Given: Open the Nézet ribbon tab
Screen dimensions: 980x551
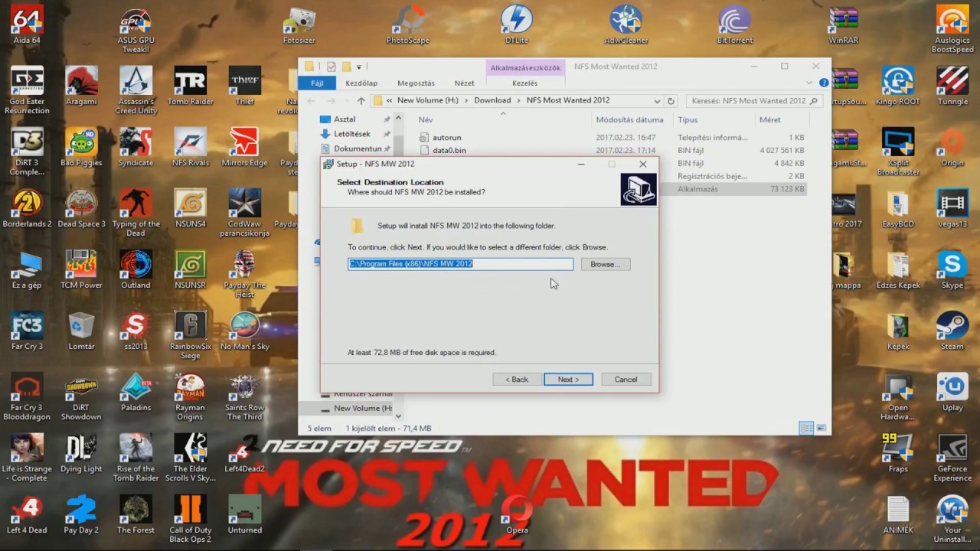Looking at the screenshot, I should [x=464, y=83].
